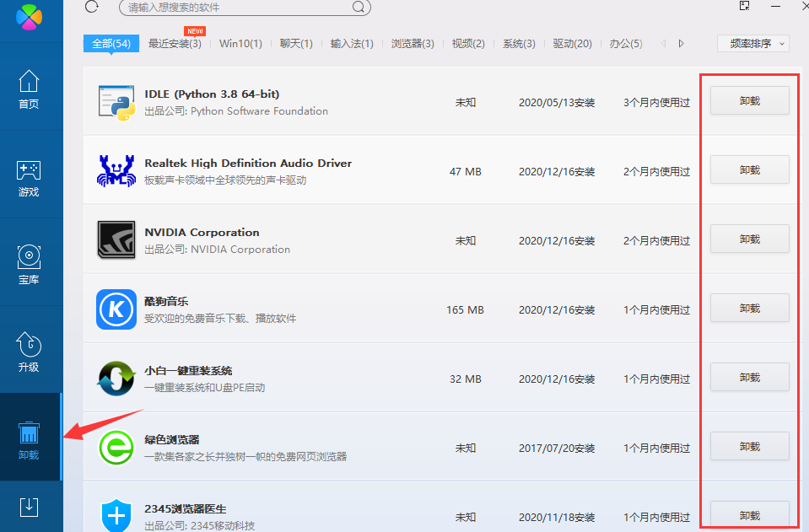The height and width of the screenshot is (532, 809).
Task: Click the magnifier search icon in search box
Action: coord(358,8)
